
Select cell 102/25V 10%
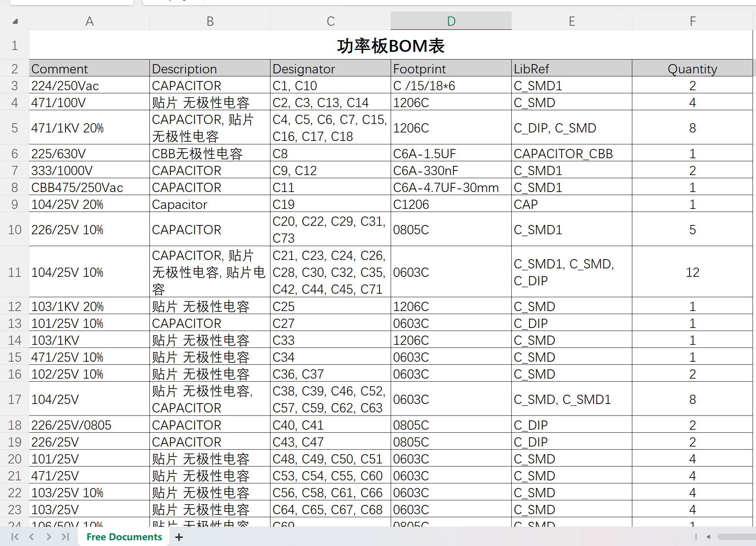click(89, 374)
